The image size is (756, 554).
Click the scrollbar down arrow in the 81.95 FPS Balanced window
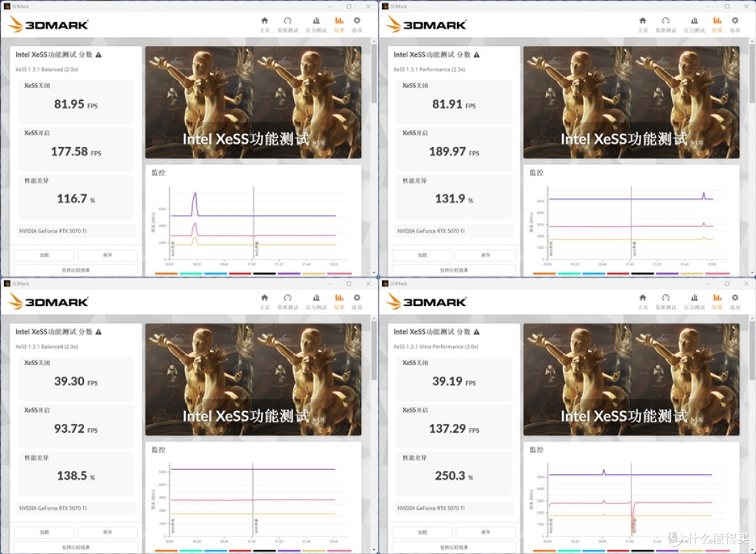pos(374,272)
